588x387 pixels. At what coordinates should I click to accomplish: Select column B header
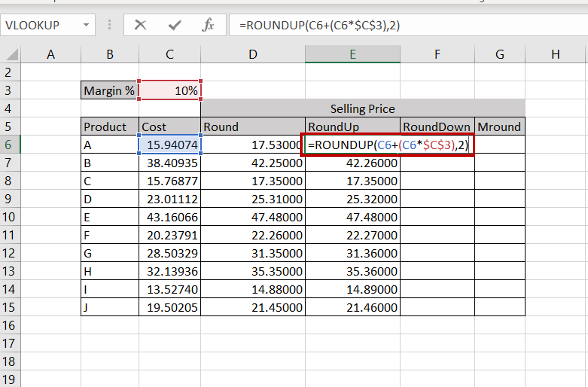pyautogui.click(x=110, y=54)
